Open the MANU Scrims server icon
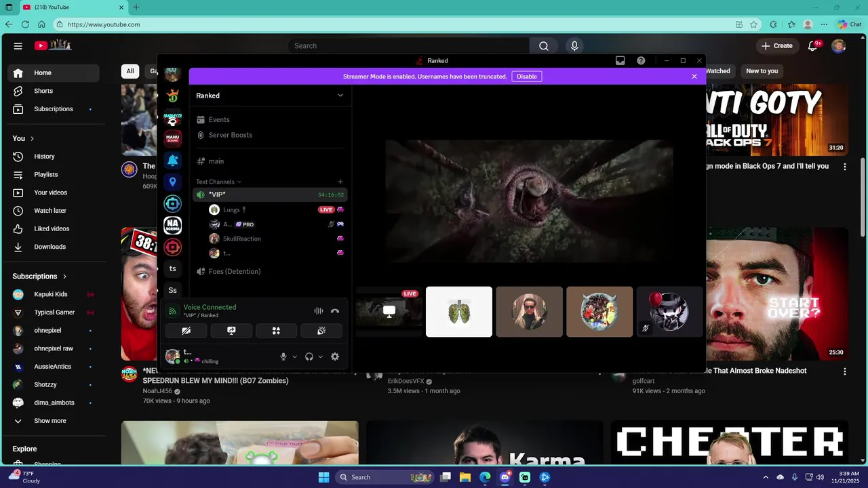This screenshot has height=488, width=868. (x=173, y=138)
